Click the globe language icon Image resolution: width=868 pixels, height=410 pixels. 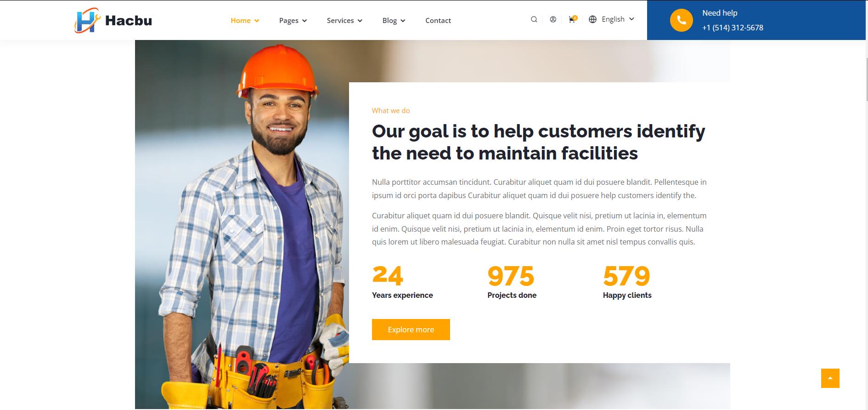point(592,19)
